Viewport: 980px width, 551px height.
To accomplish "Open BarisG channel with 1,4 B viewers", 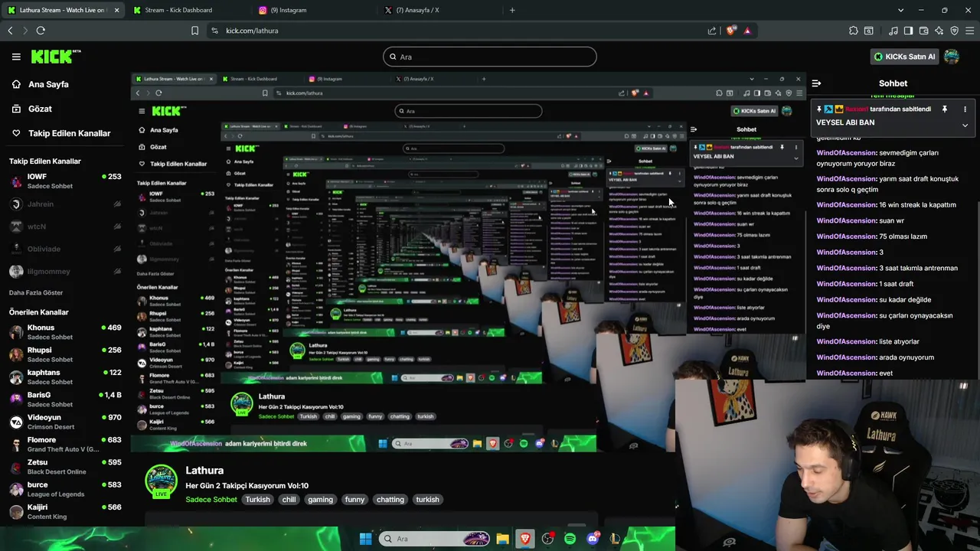I will [x=65, y=399].
